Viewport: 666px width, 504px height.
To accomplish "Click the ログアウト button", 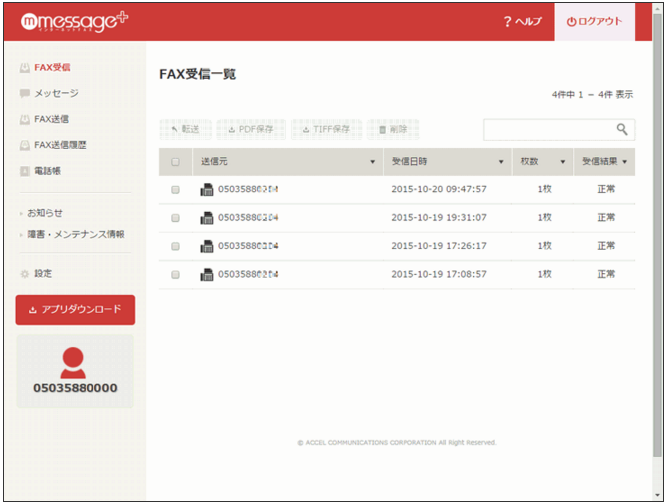I will tap(594, 21).
